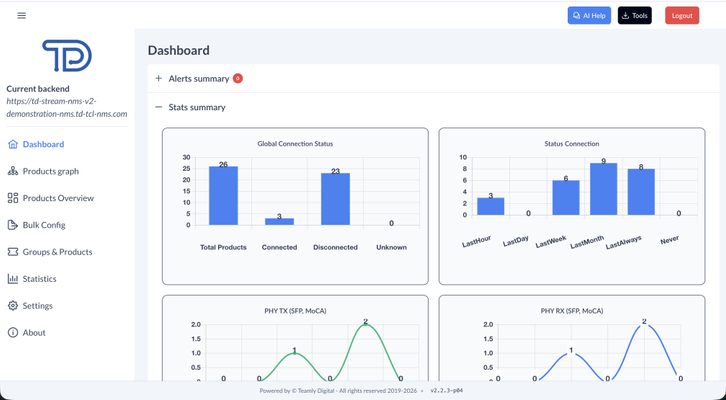Click the Dashboard home icon in sidebar
This screenshot has width=726, height=400.
(13, 144)
